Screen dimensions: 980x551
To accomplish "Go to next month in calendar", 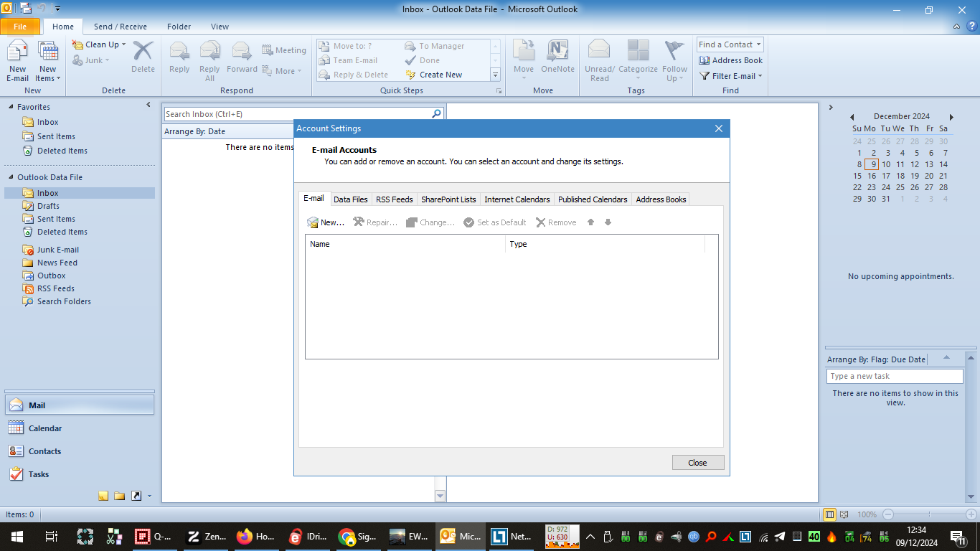I will (x=951, y=116).
